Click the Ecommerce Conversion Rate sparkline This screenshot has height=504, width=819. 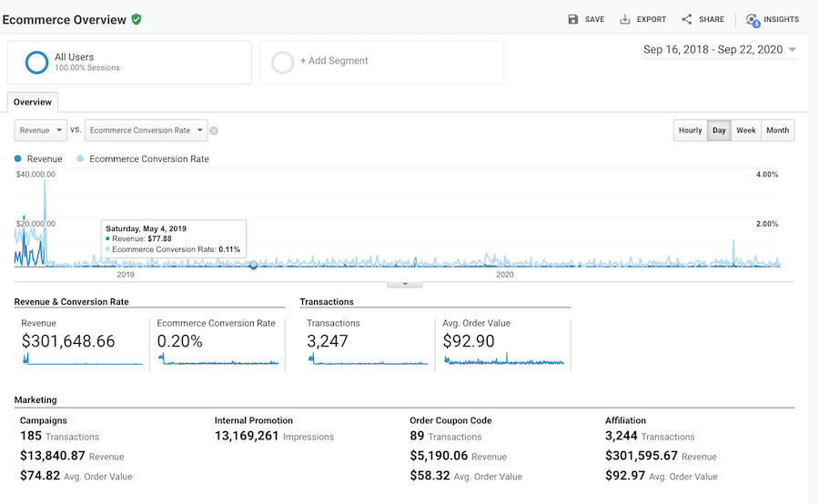tap(218, 358)
